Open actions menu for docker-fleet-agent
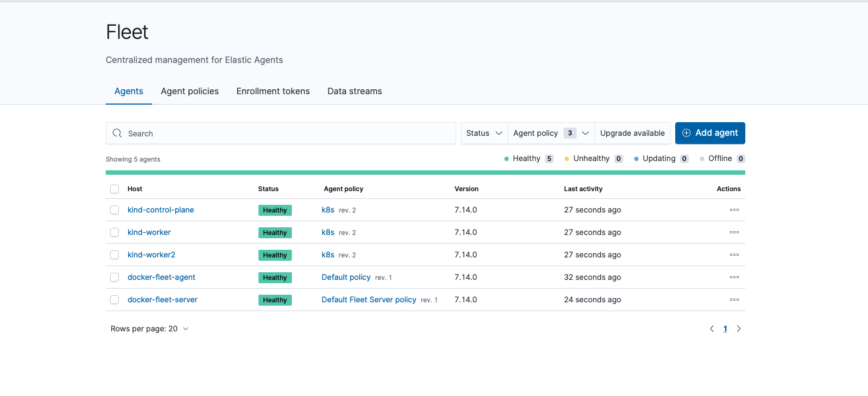 [734, 277]
